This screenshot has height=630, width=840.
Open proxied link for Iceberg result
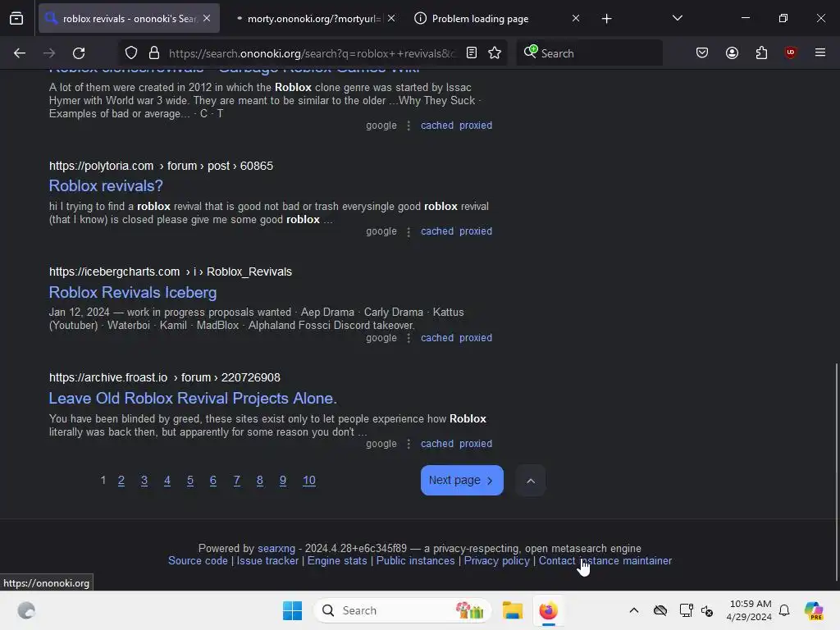click(475, 337)
